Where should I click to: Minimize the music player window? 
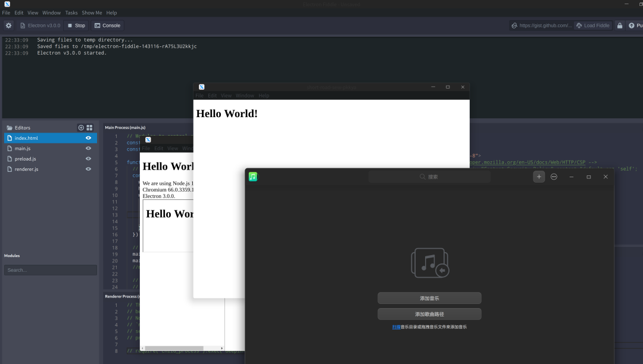point(571,177)
